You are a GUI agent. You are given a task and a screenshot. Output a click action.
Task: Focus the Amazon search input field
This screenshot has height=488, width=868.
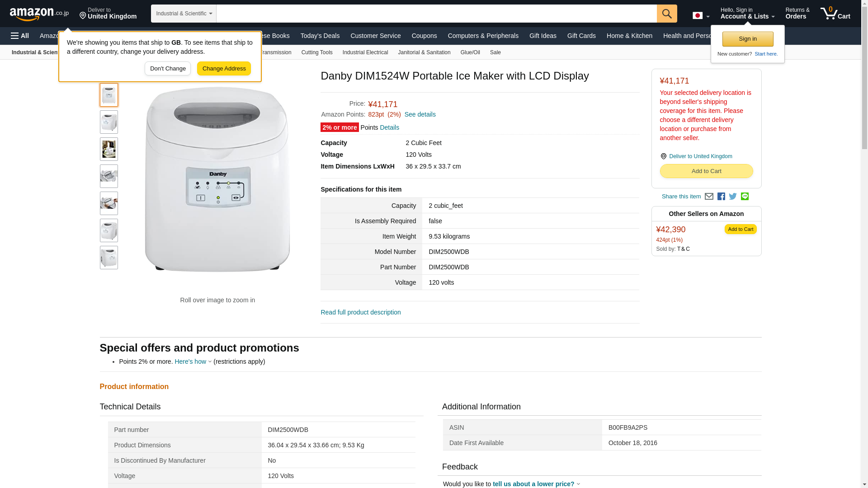coord(436,14)
